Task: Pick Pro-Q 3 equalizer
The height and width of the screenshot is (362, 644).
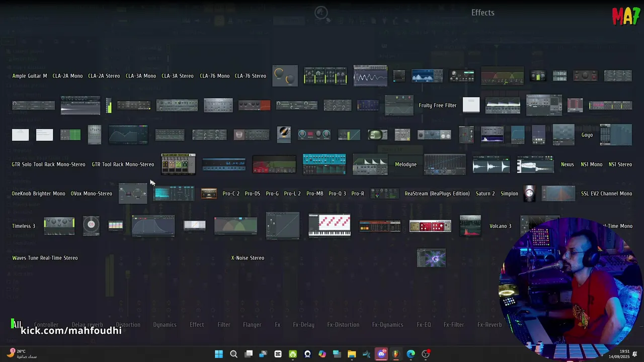Action: [x=337, y=194]
